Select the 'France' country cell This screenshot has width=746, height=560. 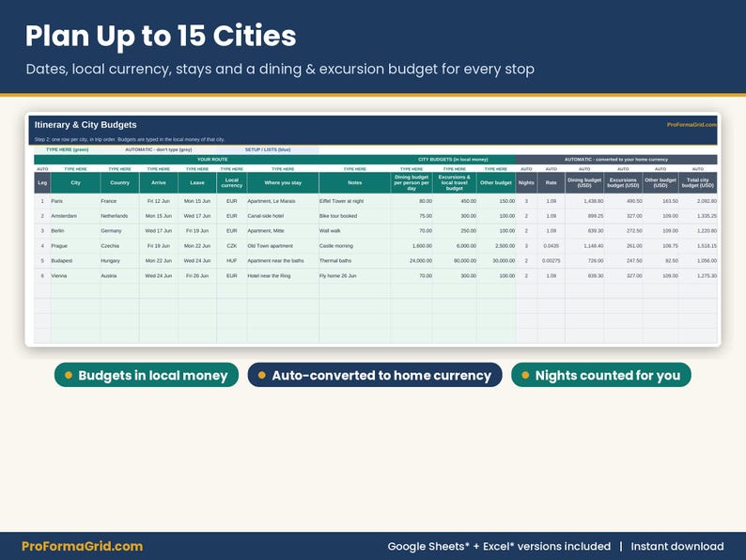[119, 201]
